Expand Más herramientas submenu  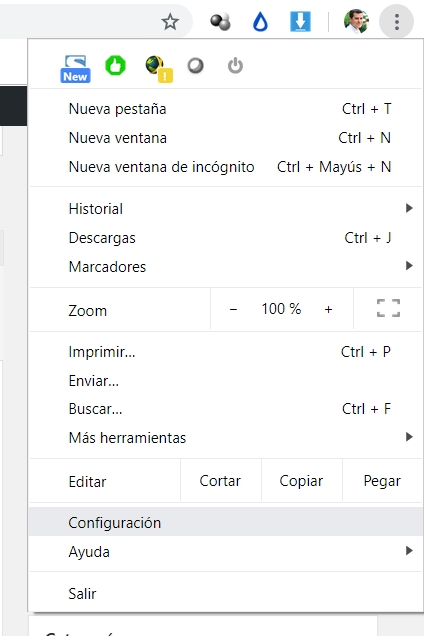(226, 438)
